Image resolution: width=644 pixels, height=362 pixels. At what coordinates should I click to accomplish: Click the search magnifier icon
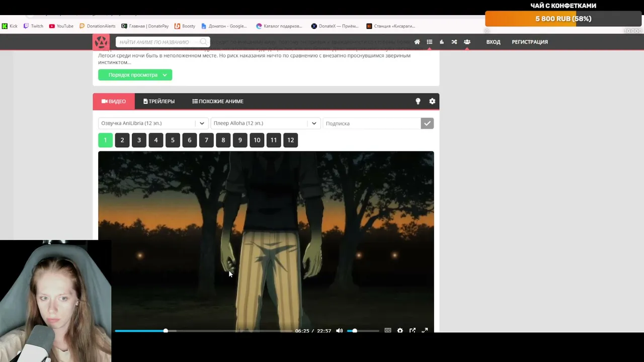203,42
